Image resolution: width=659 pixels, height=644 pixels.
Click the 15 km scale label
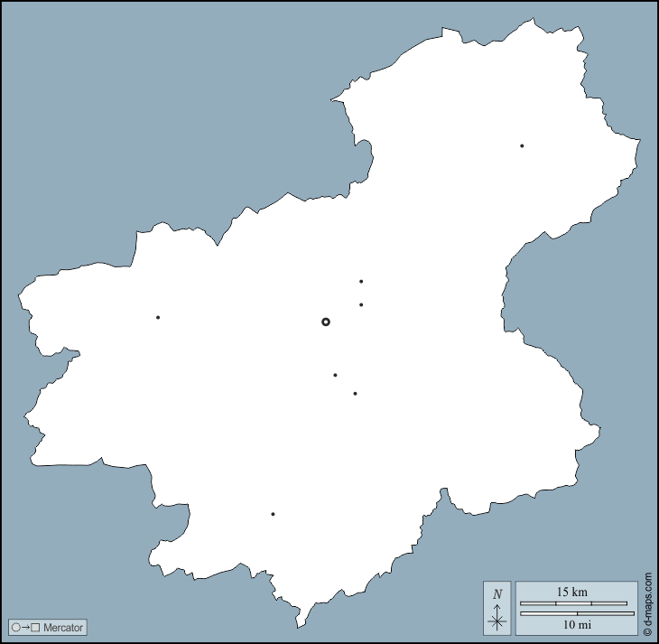(573, 593)
